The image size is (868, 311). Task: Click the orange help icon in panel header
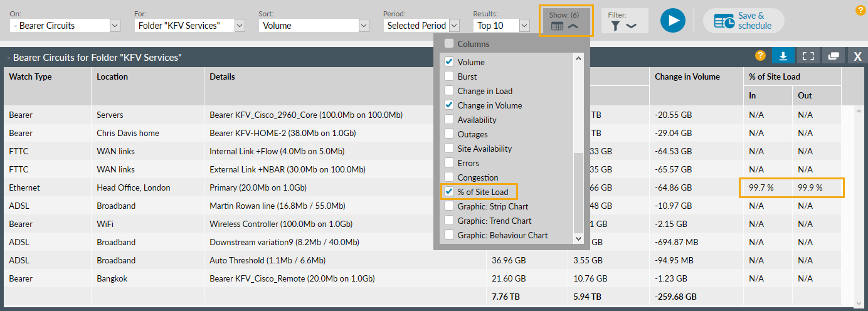(760, 56)
